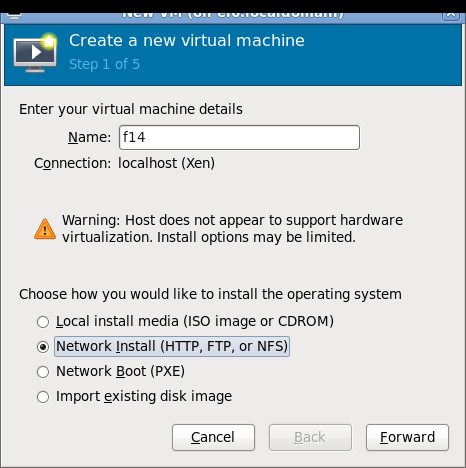Click the orange warning triangle icon
Viewport: 466px width, 468px height.
45,229
